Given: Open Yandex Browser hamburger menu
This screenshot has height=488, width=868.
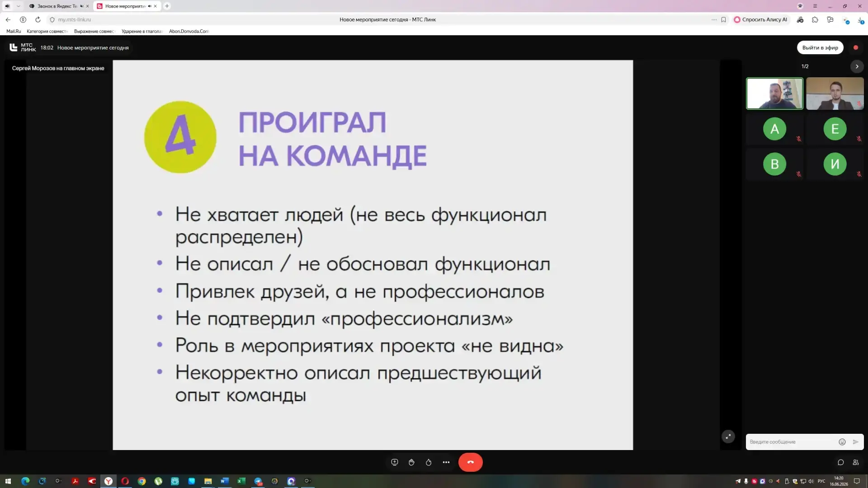Looking at the screenshot, I should click(x=815, y=6).
